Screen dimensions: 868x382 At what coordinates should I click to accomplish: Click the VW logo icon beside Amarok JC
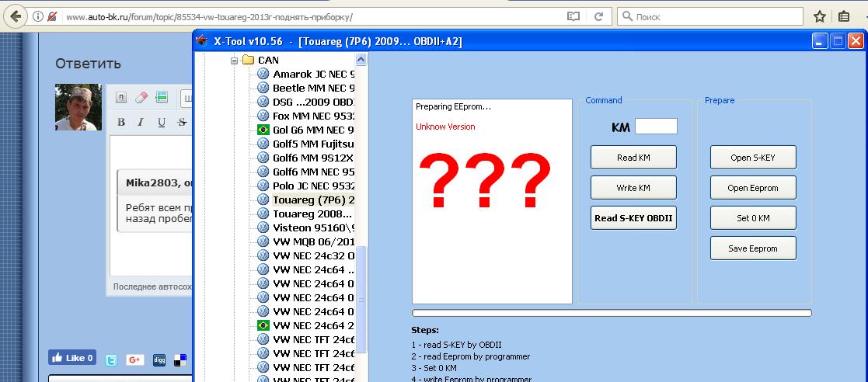click(263, 74)
